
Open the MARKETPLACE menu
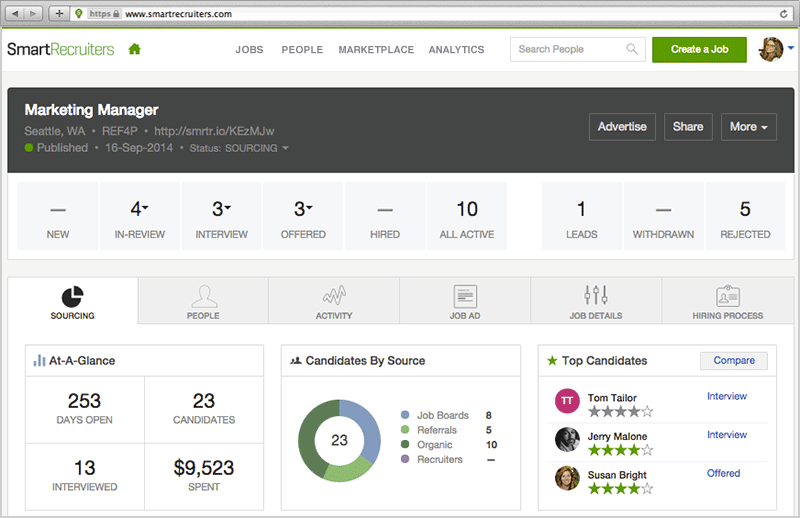pyautogui.click(x=377, y=50)
